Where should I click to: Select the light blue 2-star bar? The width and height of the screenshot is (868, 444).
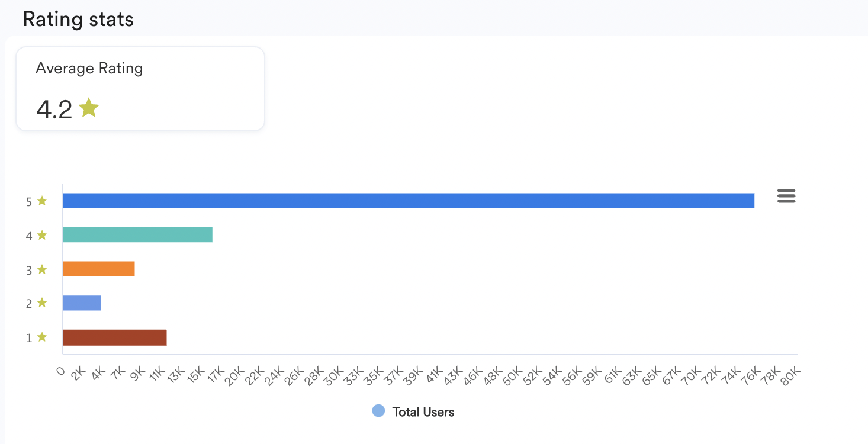tap(82, 303)
